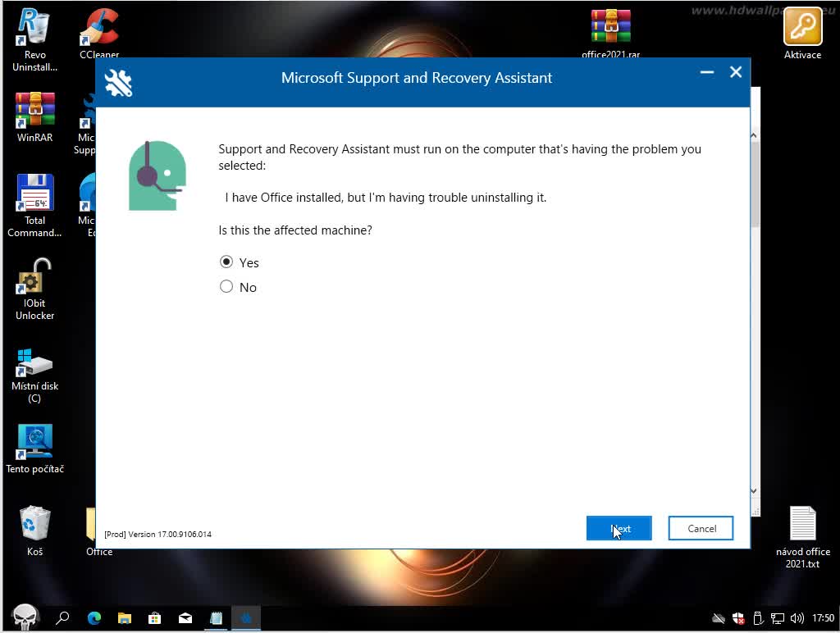Click the Cancel button

[701, 528]
